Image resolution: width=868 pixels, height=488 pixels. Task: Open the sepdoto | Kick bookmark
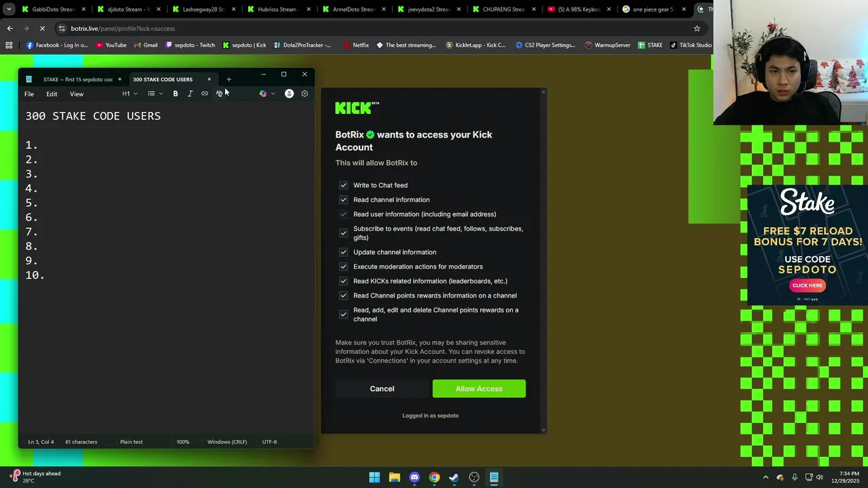245,45
